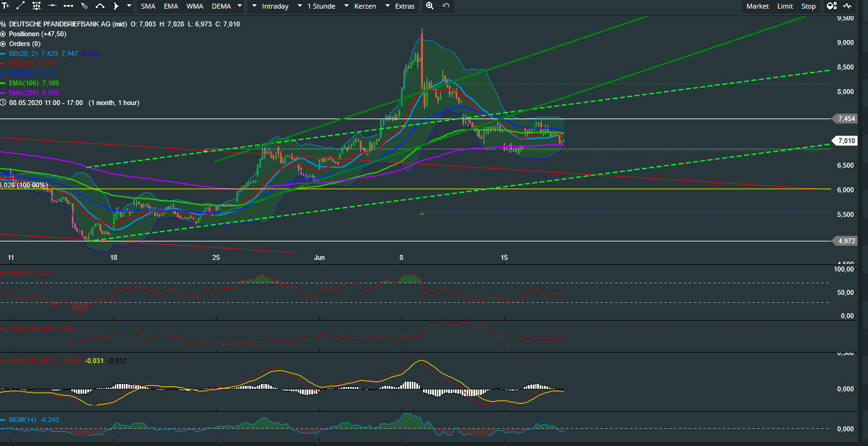Click the EMA(100) green color dash

point(4,83)
